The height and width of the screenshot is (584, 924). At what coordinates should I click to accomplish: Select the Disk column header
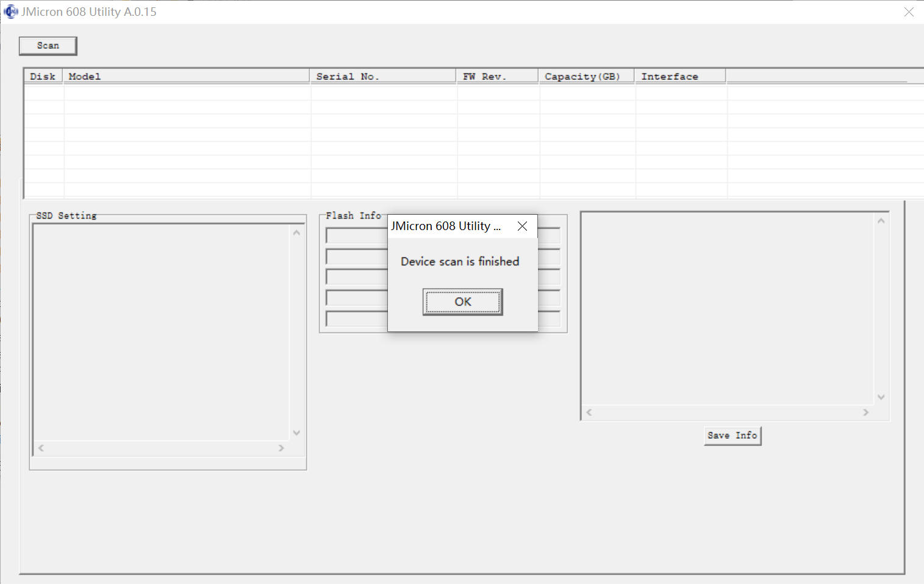click(43, 76)
